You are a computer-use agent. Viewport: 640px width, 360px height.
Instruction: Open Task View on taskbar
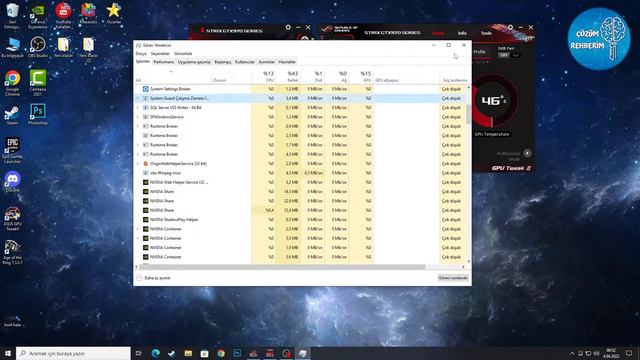pos(138,353)
